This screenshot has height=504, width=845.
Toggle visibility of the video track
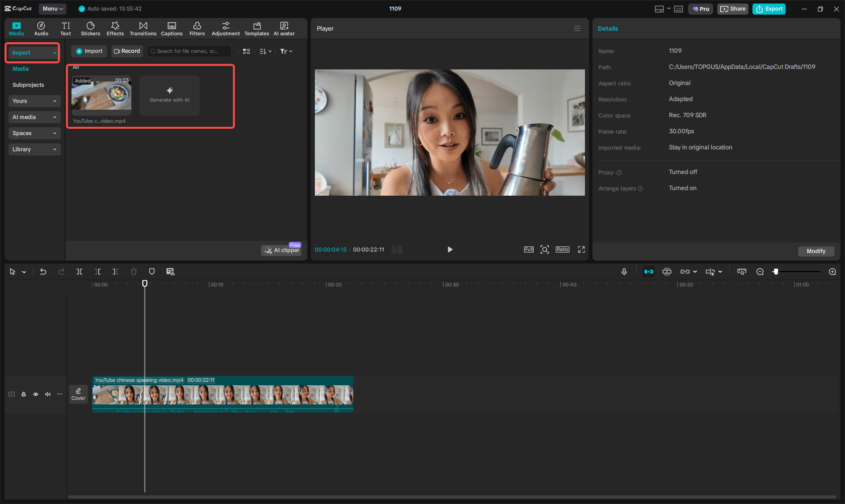tap(35, 394)
